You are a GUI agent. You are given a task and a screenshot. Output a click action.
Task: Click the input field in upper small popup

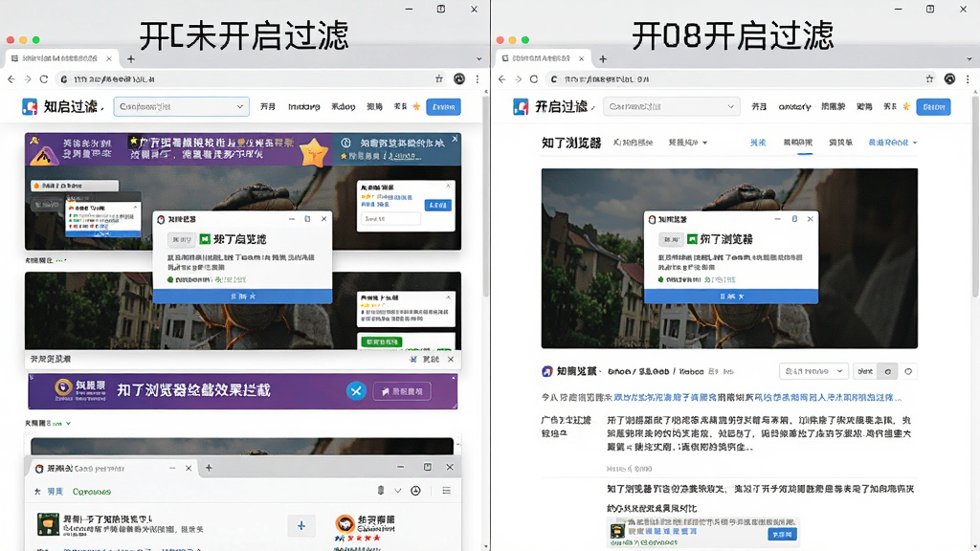point(390,219)
